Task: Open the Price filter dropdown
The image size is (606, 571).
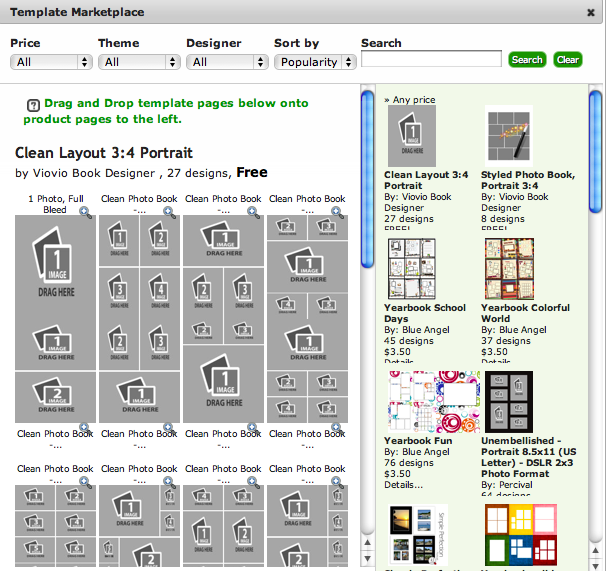Action: 51,62
